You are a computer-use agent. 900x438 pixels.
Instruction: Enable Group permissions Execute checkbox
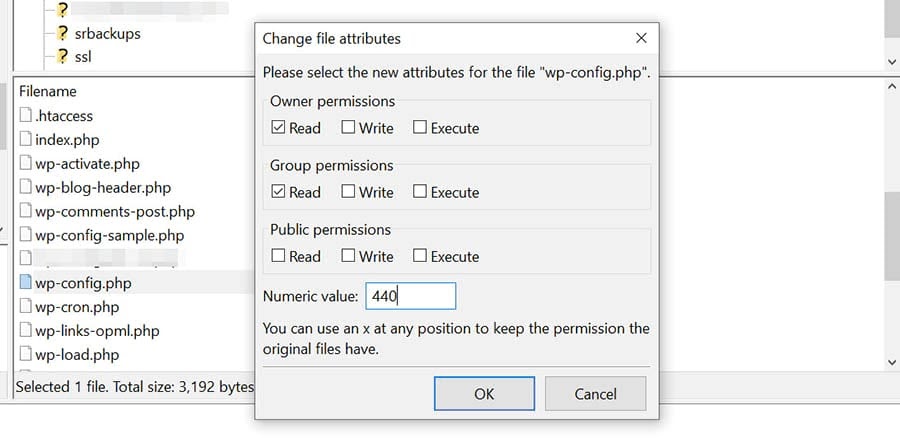[420, 192]
